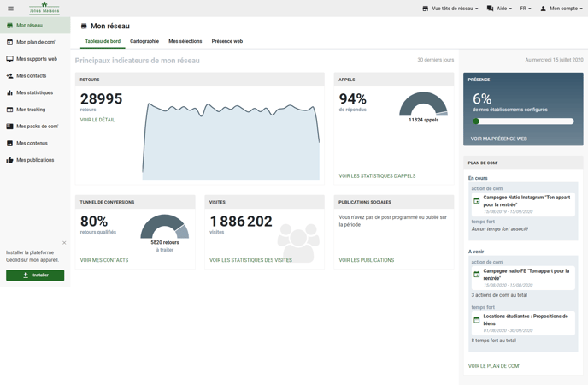This screenshot has height=385, width=588.
Task: Click the conversion tunnel gauge chart
Action: [x=165, y=227]
